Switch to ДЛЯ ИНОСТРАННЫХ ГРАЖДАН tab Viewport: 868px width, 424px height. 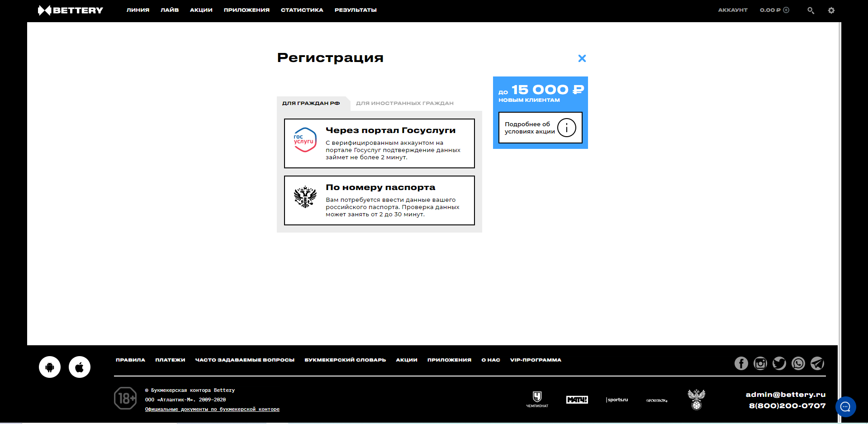[405, 103]
